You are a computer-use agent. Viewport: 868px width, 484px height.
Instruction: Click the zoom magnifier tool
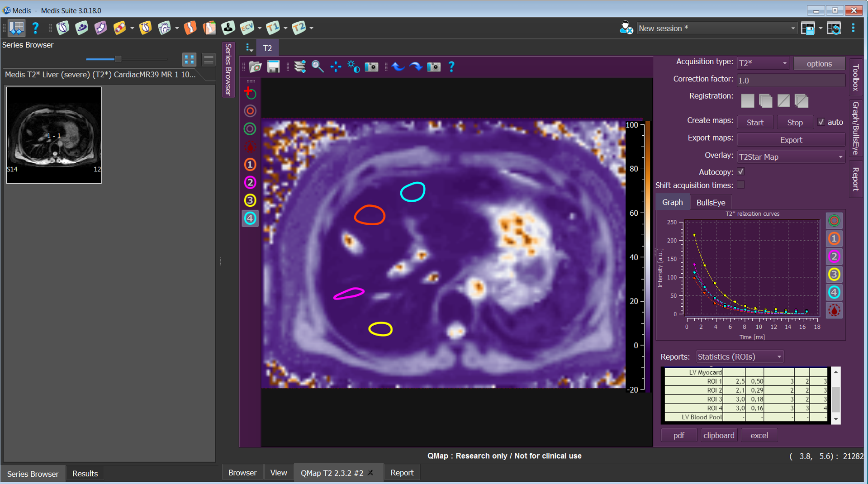[318, 67]
